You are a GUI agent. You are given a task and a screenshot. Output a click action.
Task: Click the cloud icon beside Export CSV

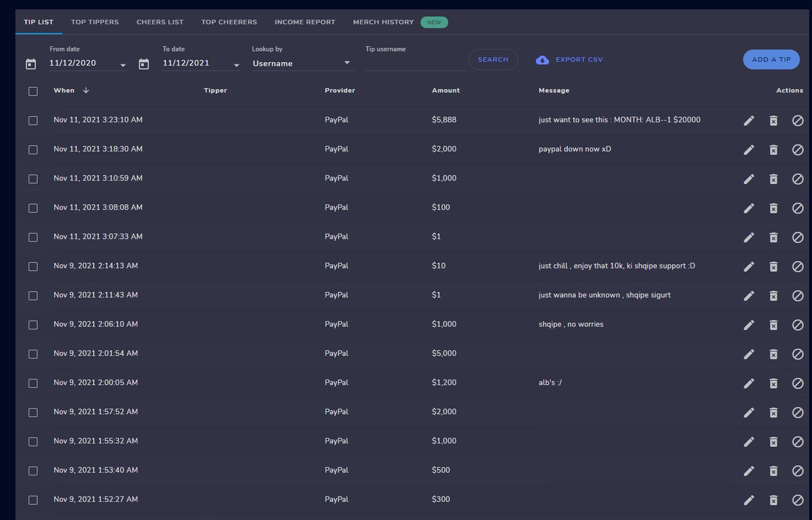(x=542, y=60)
